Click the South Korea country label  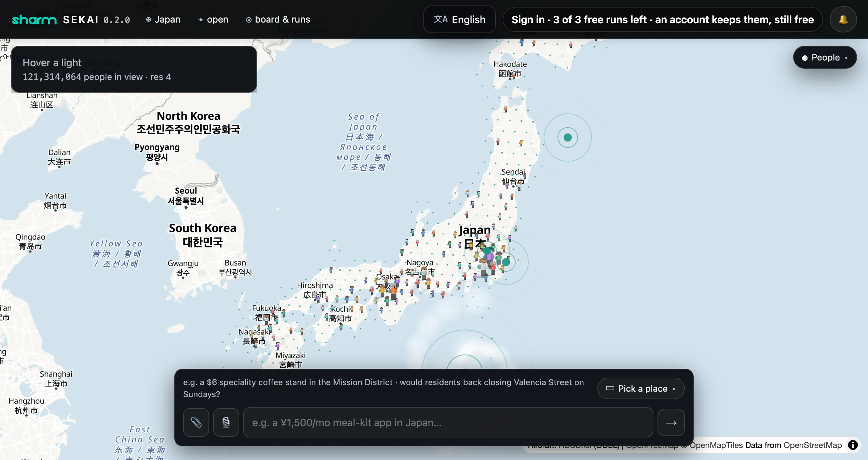click(x=203, y=235)
